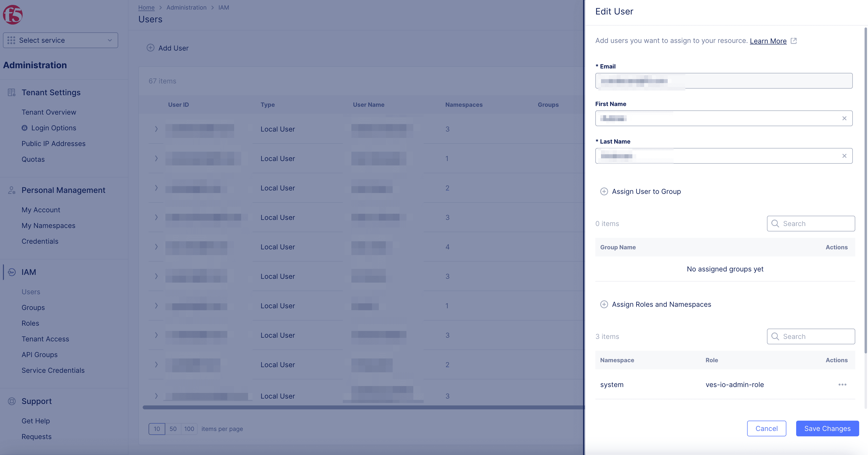
Task: Open the ves-io-admin-role actions menu
Action: pyautogui.click(x=842, y=384)
